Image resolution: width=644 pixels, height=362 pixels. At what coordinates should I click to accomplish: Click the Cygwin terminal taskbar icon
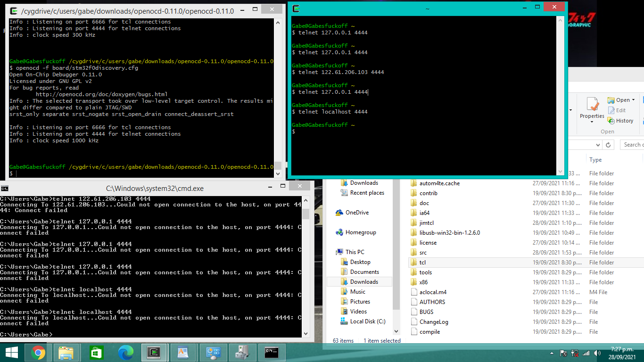point(153,353)
